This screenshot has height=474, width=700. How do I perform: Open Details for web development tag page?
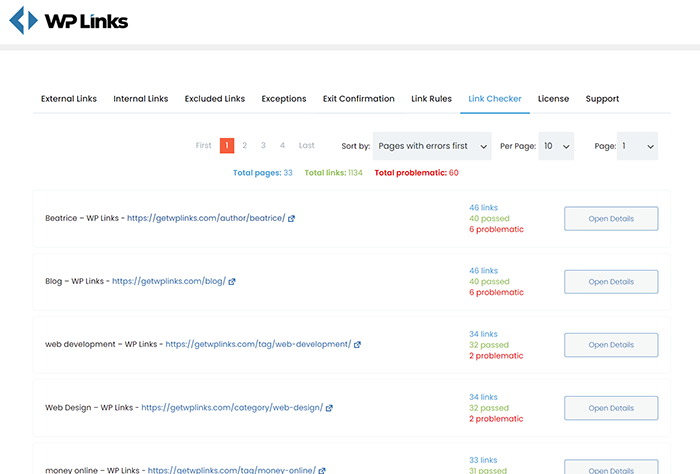611,345
